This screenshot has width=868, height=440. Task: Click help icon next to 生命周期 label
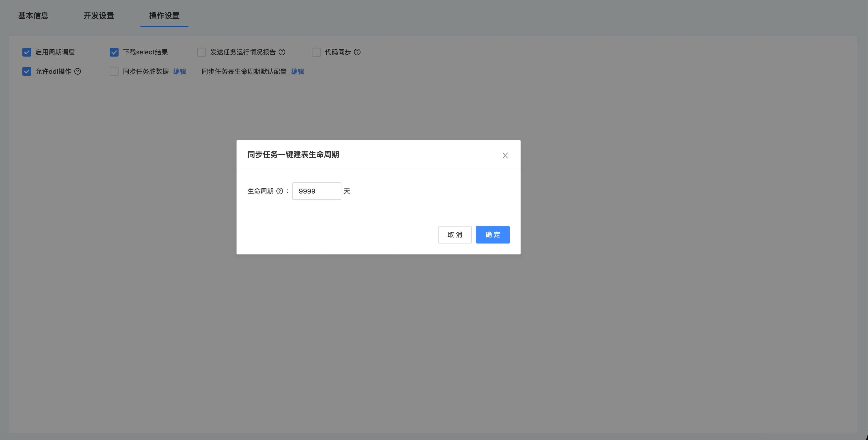(279, 191)
